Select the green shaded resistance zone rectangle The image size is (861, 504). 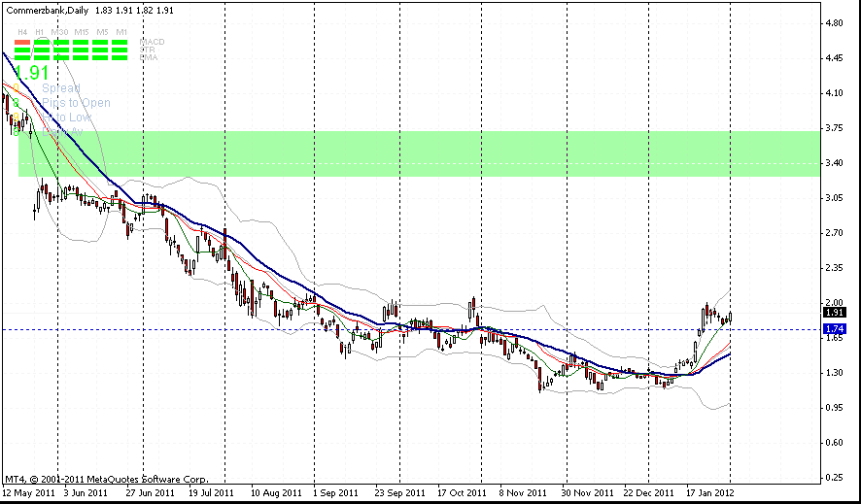tap(419, 154)
